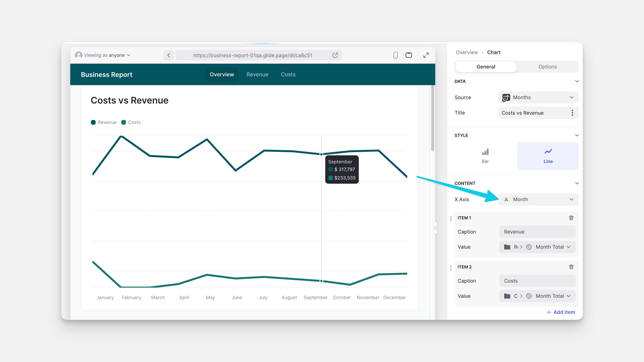Select the Bar chart style
The image size is (644, 362).
(485, 156)
